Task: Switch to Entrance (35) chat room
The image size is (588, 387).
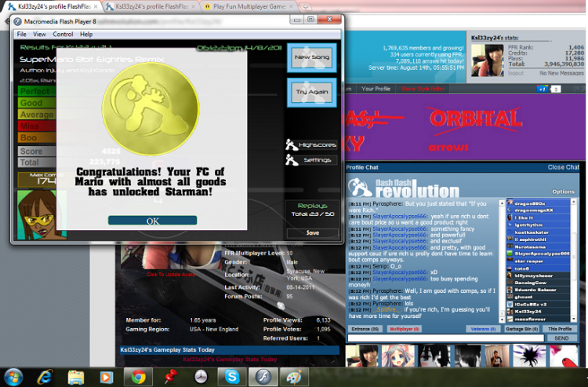Action: [365, 329]
